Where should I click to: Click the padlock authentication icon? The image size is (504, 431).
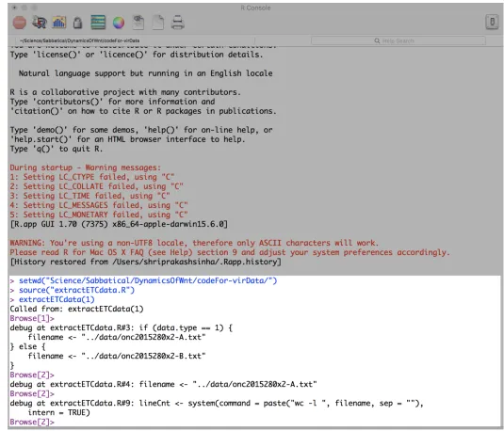[x=77, y=23]
